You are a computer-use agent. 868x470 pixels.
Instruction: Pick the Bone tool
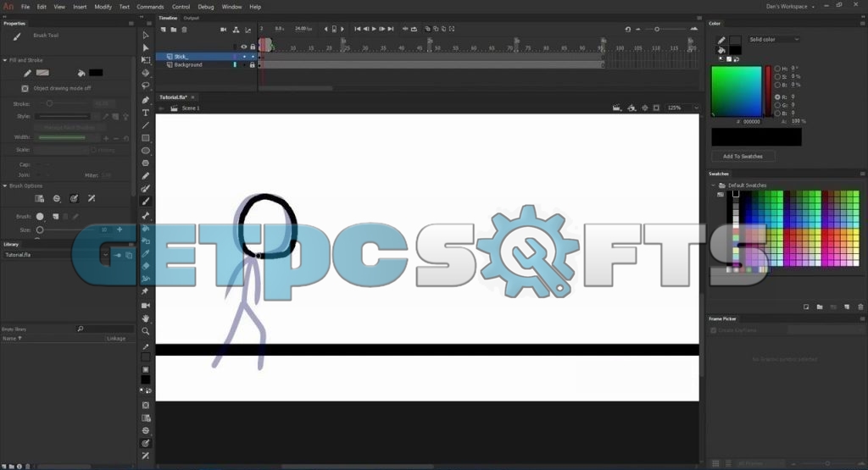[146, 216]
